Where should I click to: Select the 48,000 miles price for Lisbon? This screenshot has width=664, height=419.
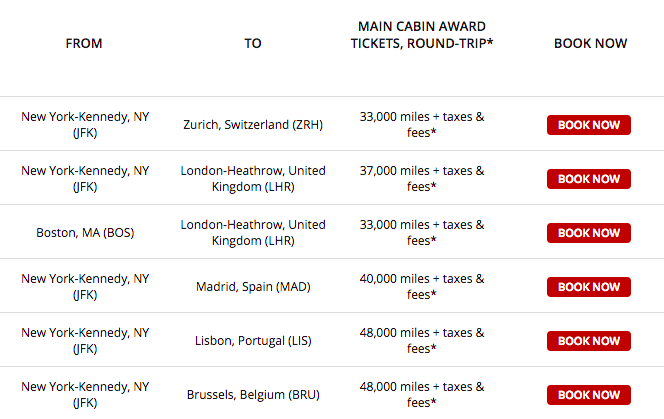coord(422,341)
